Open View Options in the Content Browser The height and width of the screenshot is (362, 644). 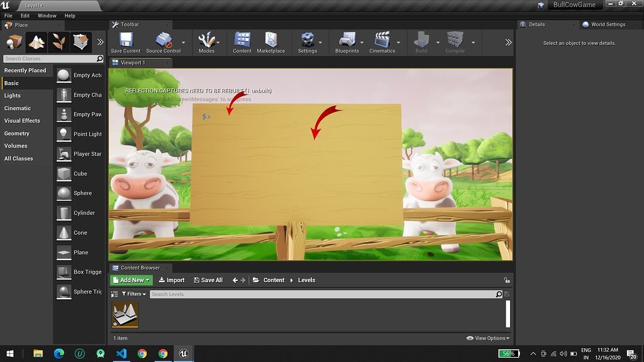pyautogui.click(x=487, y=337)
